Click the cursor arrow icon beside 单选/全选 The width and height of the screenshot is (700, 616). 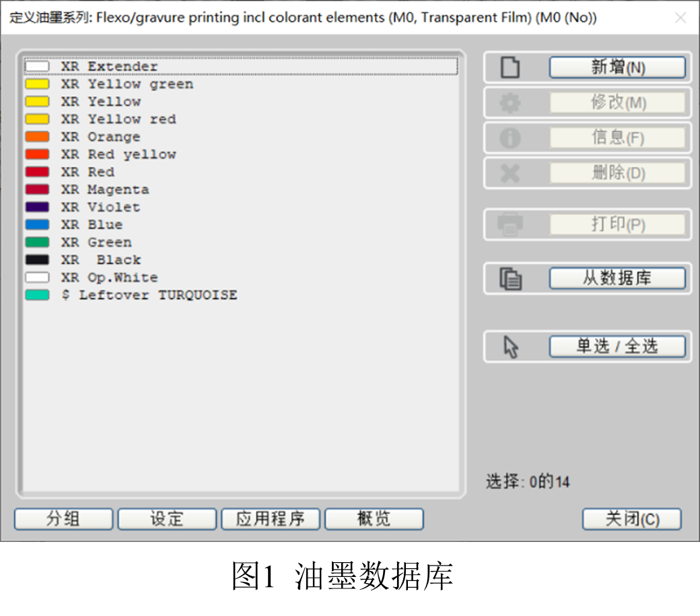tap(511, 347)
